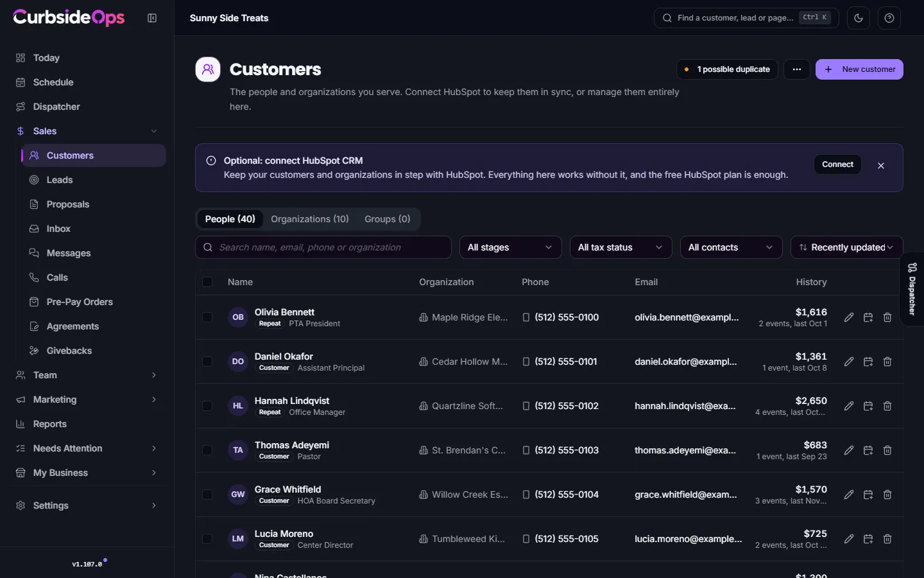Image resolution: width=924 pixels, height=578 pixels.
Task: Check the Olivia Bennett row checkbox
Action: [207, 317]
